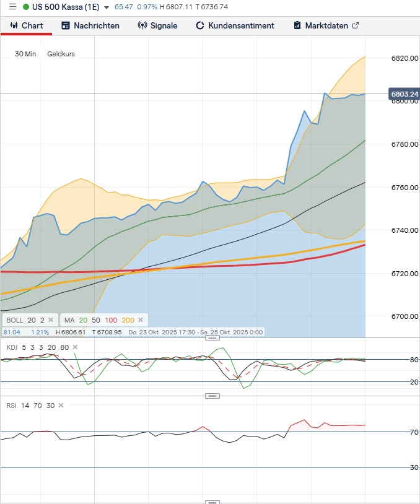Screen dimensions: 420x504
Task: Click the 0.97% change value in header
Action: click(147, 7)
